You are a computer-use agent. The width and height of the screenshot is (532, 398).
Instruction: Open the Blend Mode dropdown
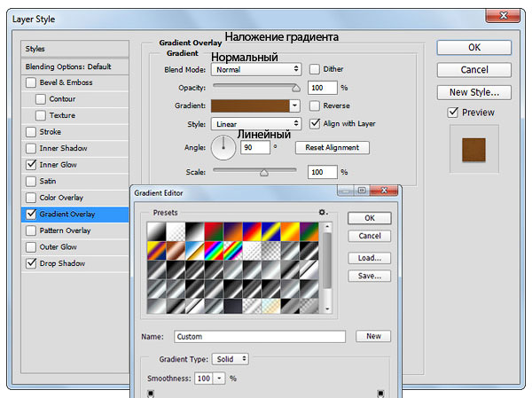[x=256, y=69]
